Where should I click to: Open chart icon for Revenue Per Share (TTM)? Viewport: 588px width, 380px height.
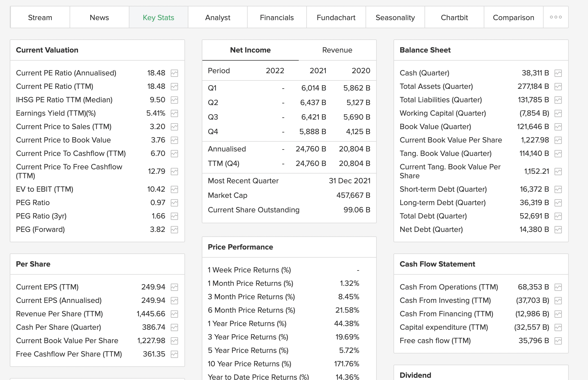(174, 314)
